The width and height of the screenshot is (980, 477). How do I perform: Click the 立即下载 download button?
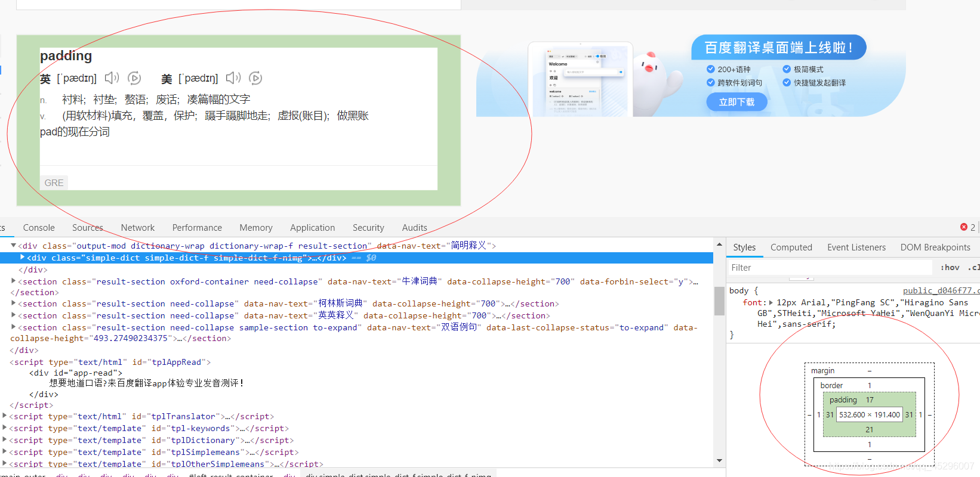pos(736,102)
